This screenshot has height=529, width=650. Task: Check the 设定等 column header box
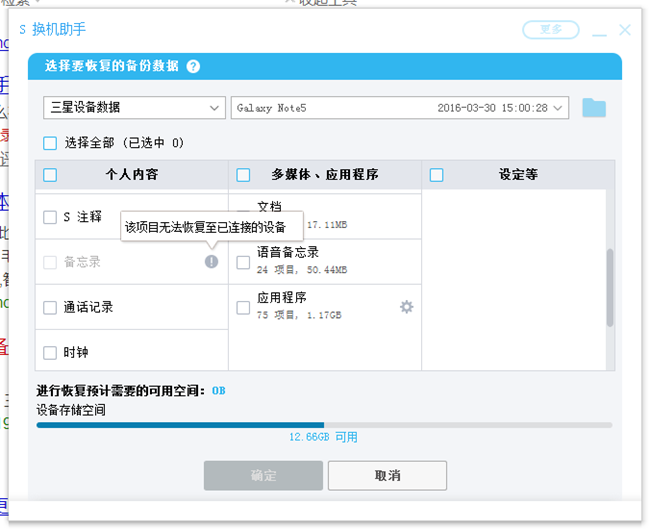pos(437,175)
